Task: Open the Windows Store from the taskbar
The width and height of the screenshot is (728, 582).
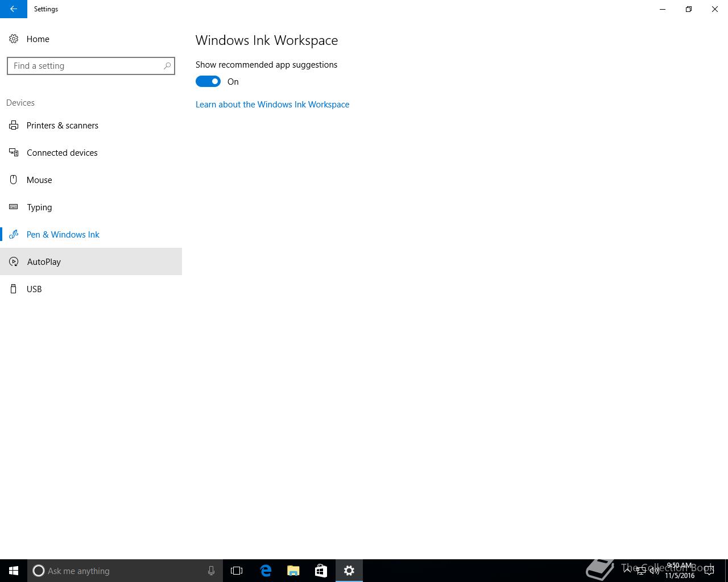Action: 321,571
